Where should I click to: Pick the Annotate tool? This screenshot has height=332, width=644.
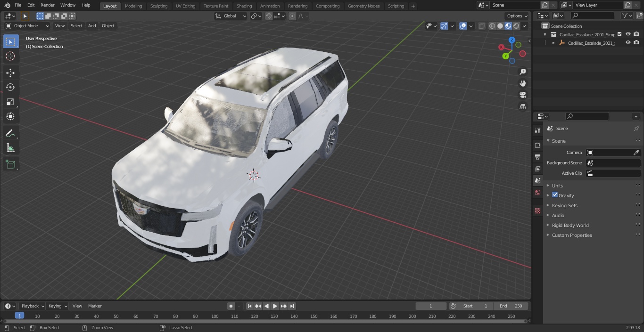coord(10,134)
